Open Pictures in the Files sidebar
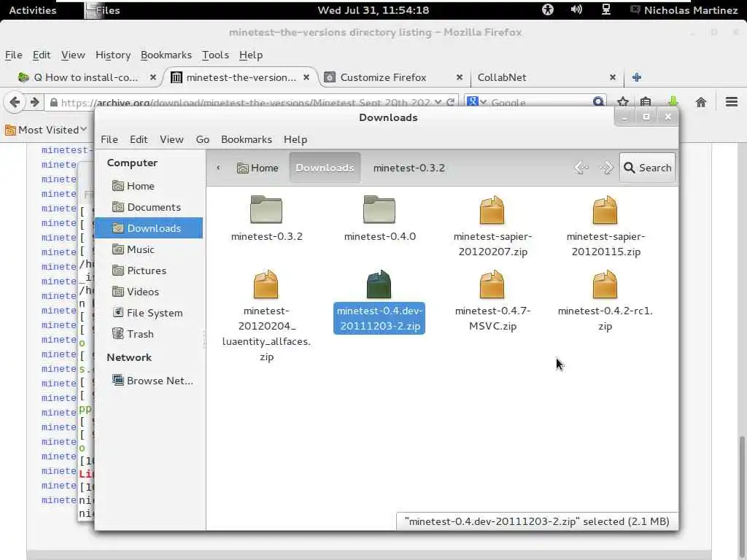 coord(149,271)
